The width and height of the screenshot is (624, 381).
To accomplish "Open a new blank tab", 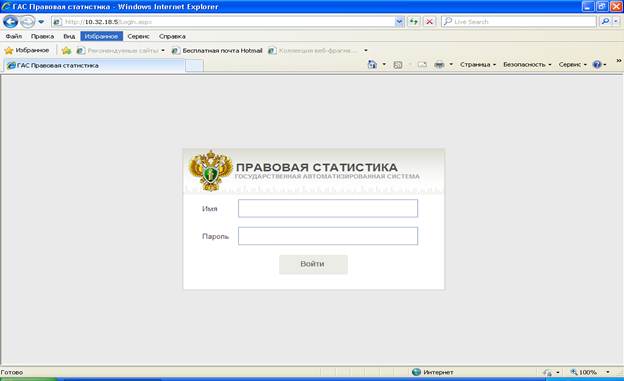I will coord(194,66).
